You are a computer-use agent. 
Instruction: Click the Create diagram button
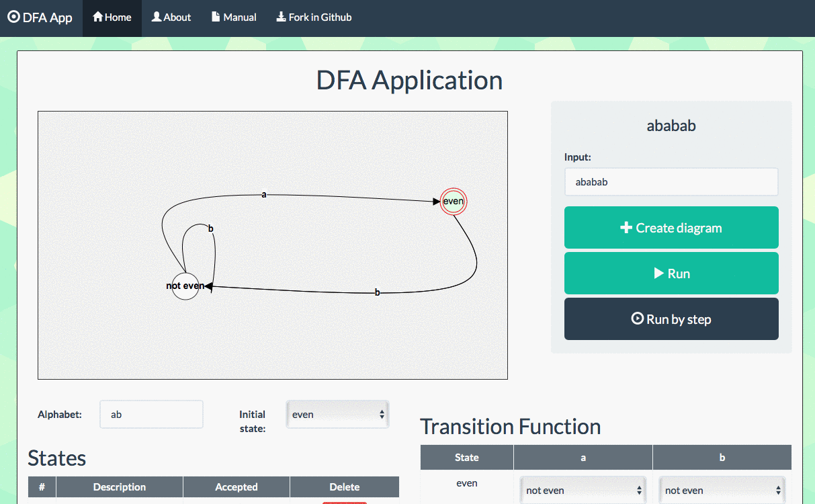tap(671, 227)
